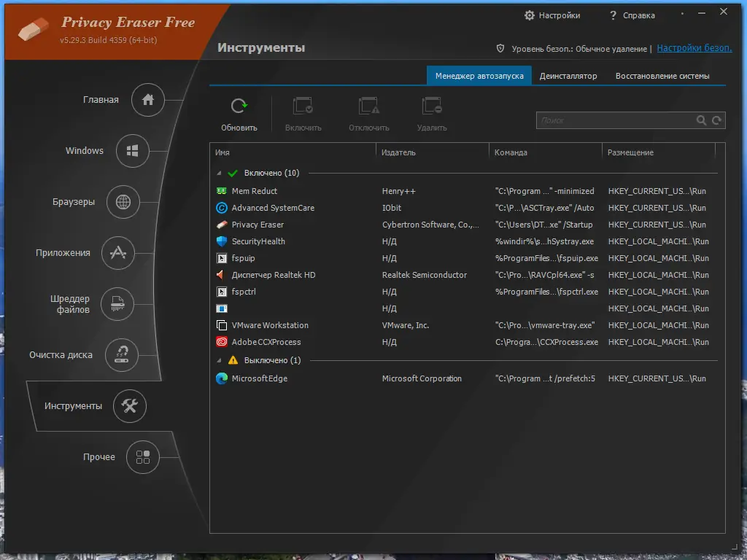Image resolution: width=747 pixels, height=560 pixels.
Task: Click the Отключить toolbar icon
Action: click(x=368, y=106)
